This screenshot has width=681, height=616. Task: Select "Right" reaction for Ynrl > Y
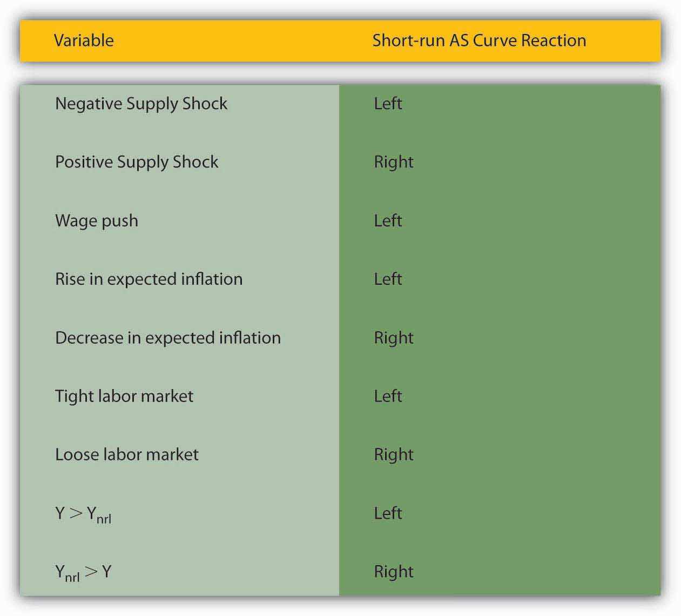(394, 572)
